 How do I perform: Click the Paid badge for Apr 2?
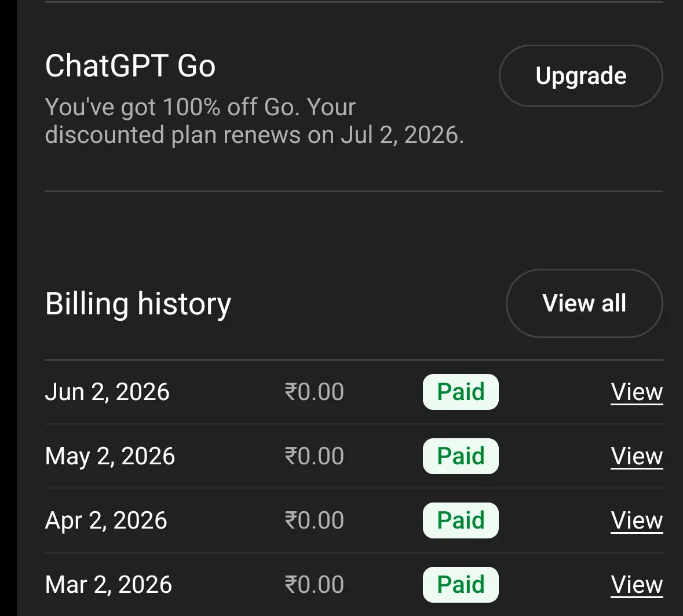pyautogui.click(x=461, y=520)
